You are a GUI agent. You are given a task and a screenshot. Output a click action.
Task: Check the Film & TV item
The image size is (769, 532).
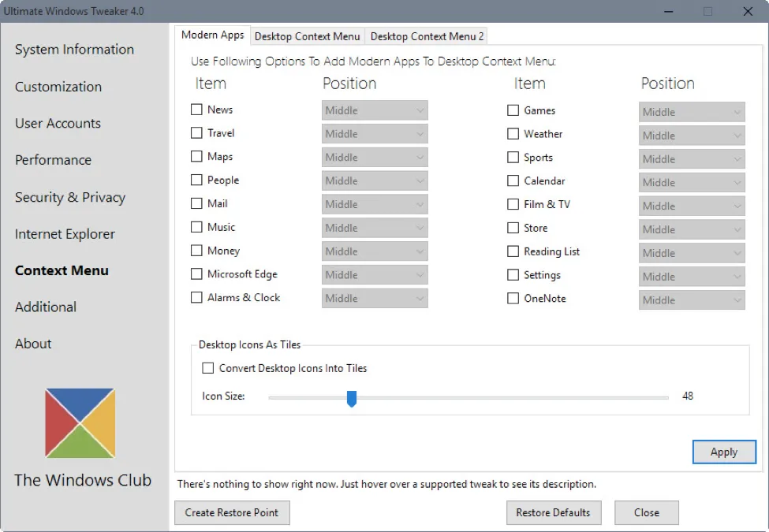point(513,204)
